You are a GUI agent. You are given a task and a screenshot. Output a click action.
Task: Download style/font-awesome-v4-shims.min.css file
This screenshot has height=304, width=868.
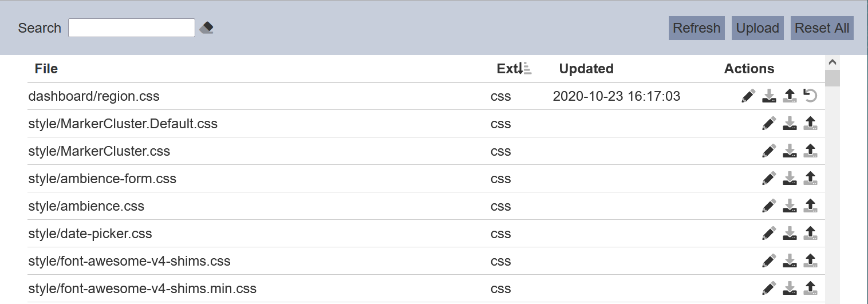pyautogui.click(x=790, y=288)
